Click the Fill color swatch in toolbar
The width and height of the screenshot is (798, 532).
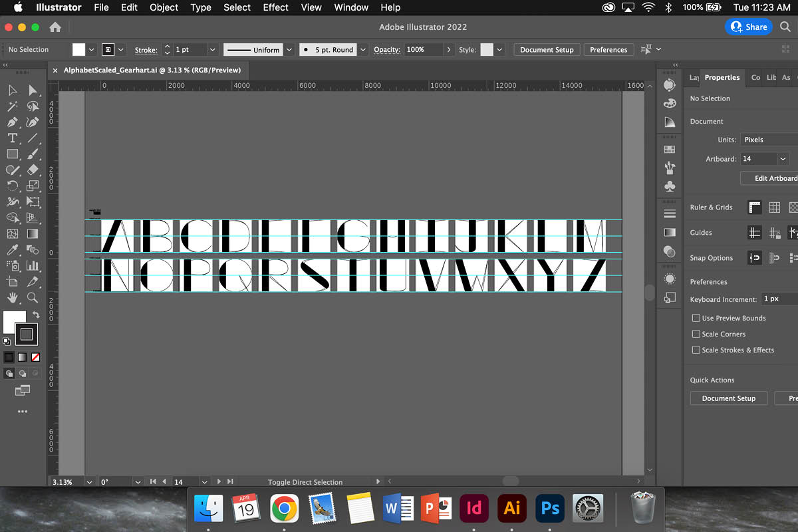(14, 322)
